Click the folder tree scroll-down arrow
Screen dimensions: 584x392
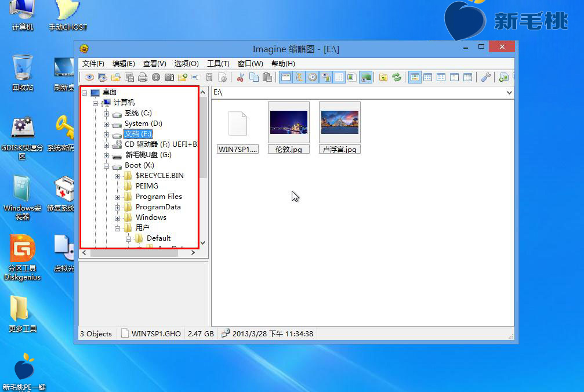pyautogui.click(x=203, y=243)
